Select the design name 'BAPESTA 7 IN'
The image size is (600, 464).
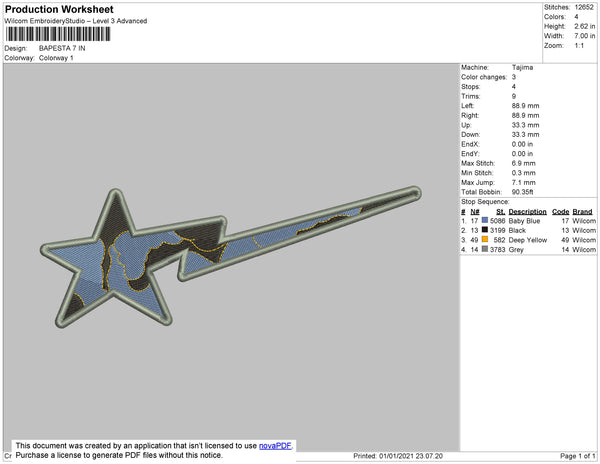click(62, 49)
